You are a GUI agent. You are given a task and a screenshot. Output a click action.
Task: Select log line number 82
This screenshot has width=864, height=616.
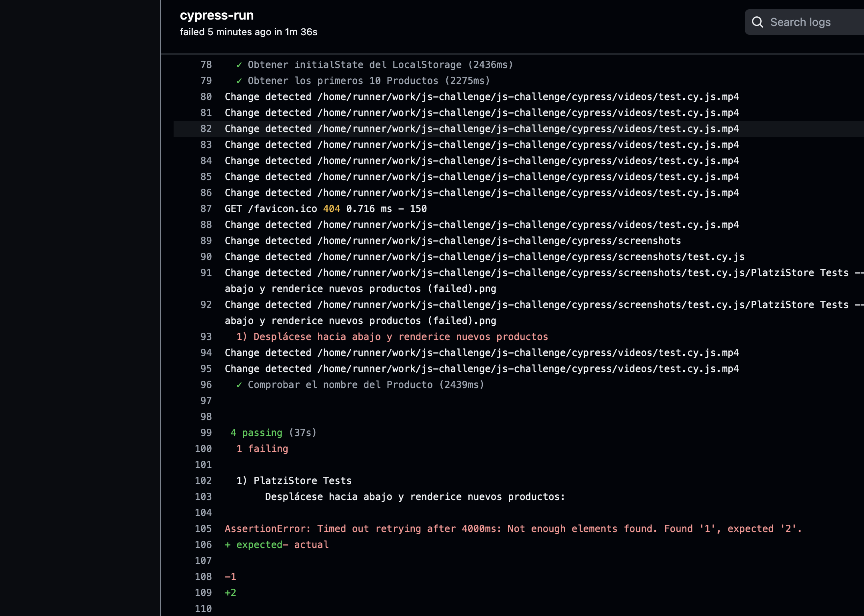pos(206,129)
